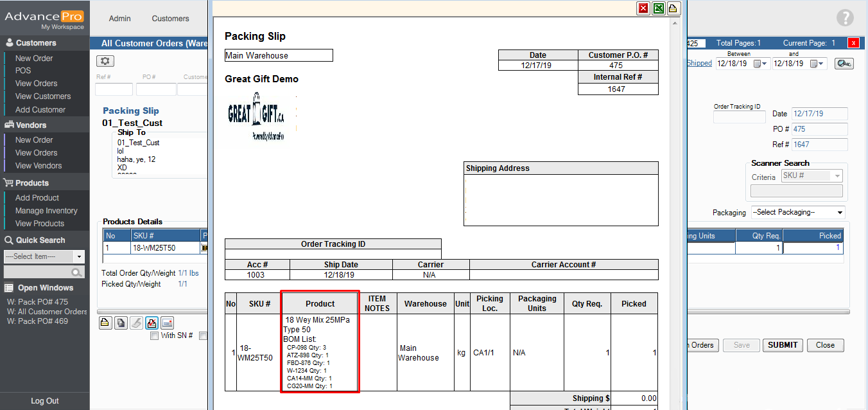
Task: Open the Customers top menu
Action: [170, 19]
